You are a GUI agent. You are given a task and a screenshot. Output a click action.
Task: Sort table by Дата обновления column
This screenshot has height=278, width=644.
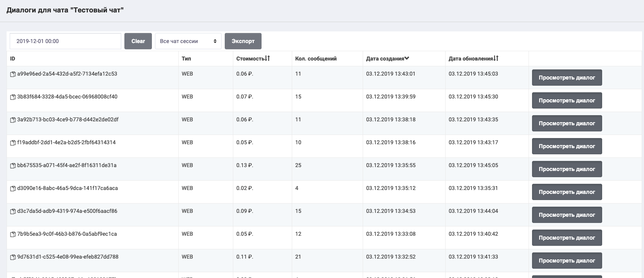[474, 59]
